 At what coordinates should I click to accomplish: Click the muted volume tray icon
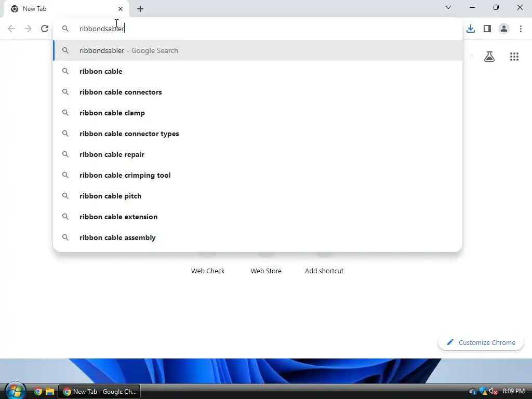(x=493, y=391)
